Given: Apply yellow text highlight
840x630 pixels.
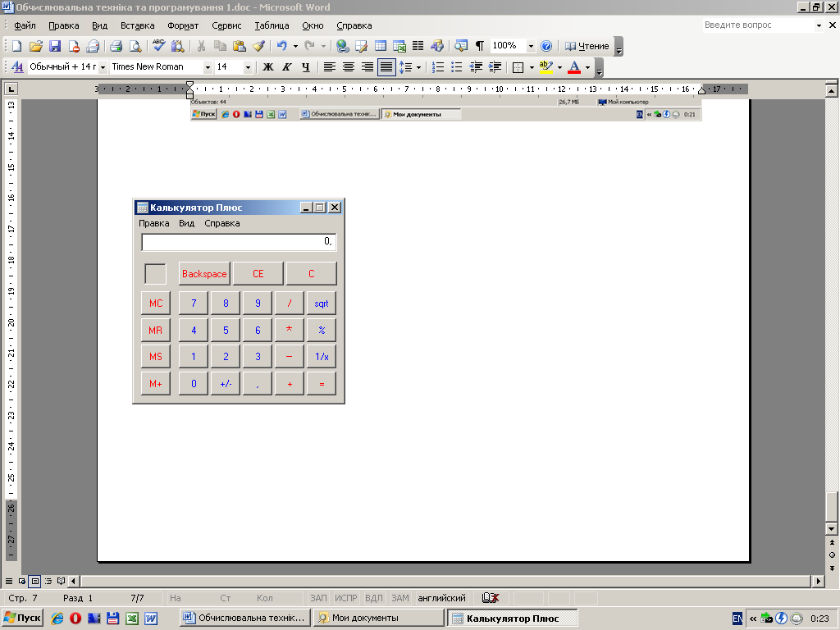Looking at the screenshot, I should point(546,67).
